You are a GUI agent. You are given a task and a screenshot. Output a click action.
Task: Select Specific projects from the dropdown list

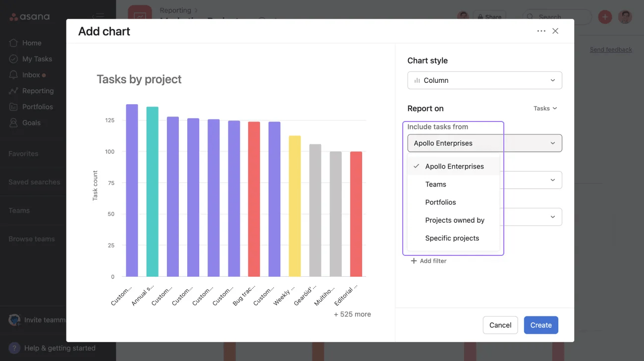pos(452,238)
